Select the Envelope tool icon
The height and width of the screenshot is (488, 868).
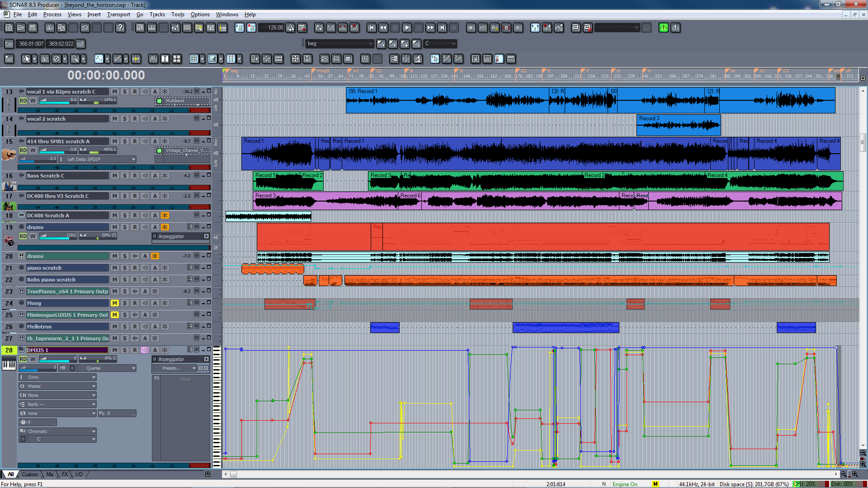click(99, 59)
